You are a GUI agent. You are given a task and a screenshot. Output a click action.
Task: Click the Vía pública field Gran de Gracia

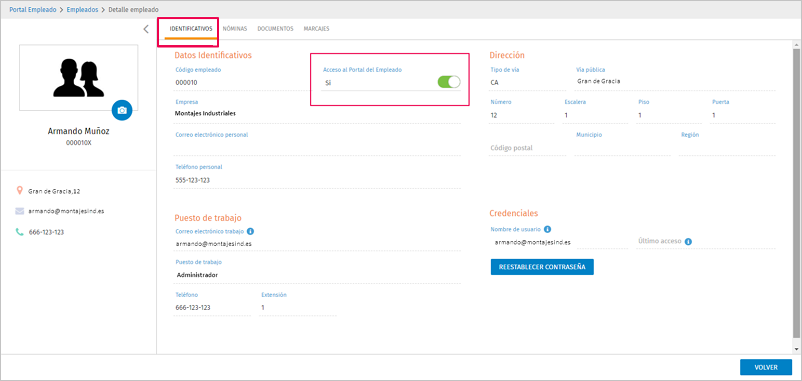click(x=675, y=81)
